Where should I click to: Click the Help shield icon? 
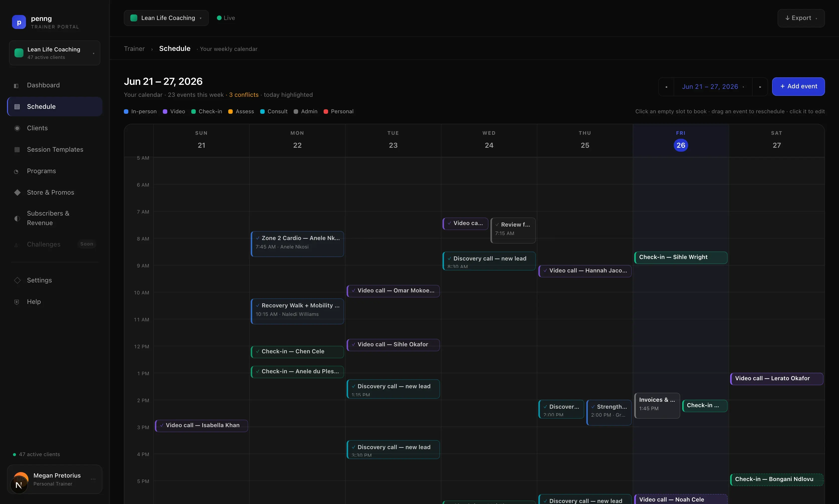tap(17, 302)
